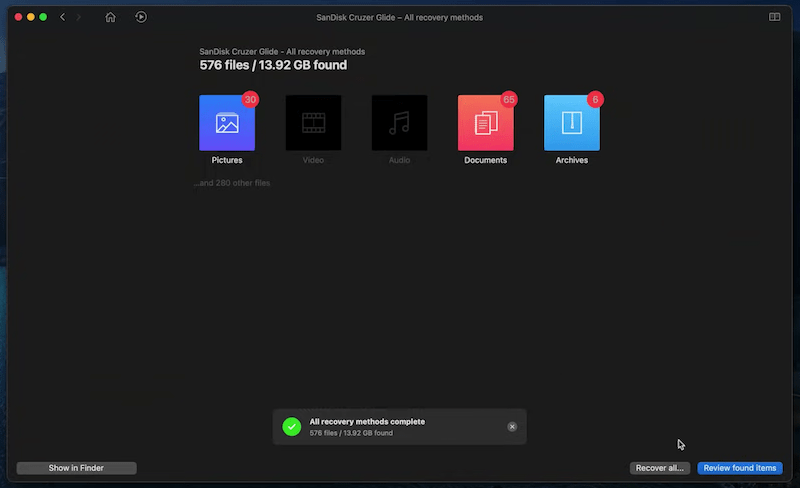
Task: Click the red 6 badge on Archives
Action: [x=596, y=99]
